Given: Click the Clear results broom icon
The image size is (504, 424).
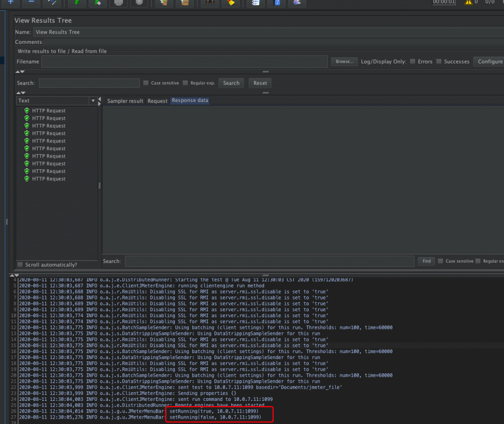Looking at the screenshot, I should pyautogui.click(x=164, y=2).
